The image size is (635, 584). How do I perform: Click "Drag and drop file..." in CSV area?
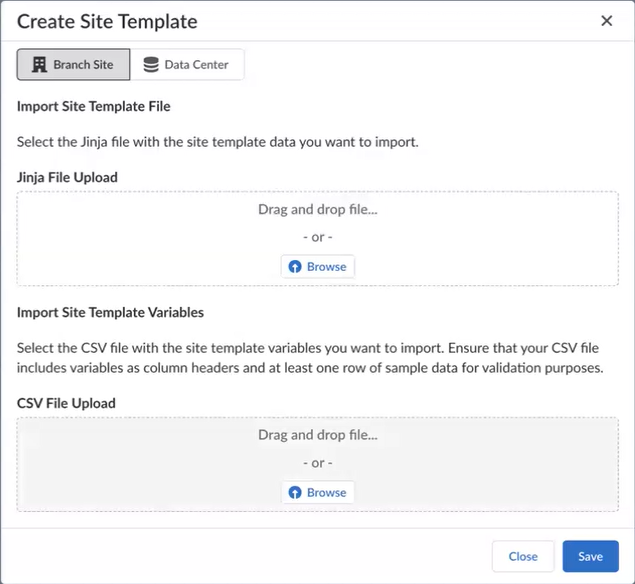[317, 435]
